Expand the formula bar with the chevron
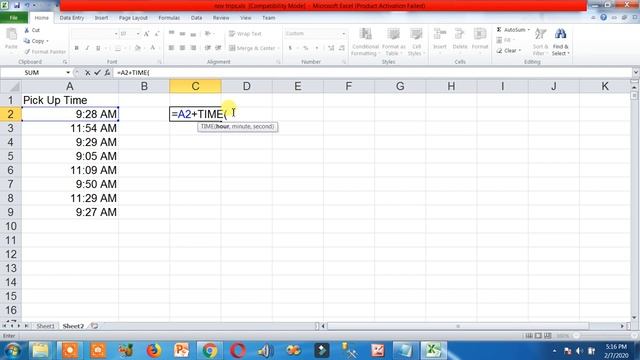Screen dimensions: 640x360 pos(636,73)
